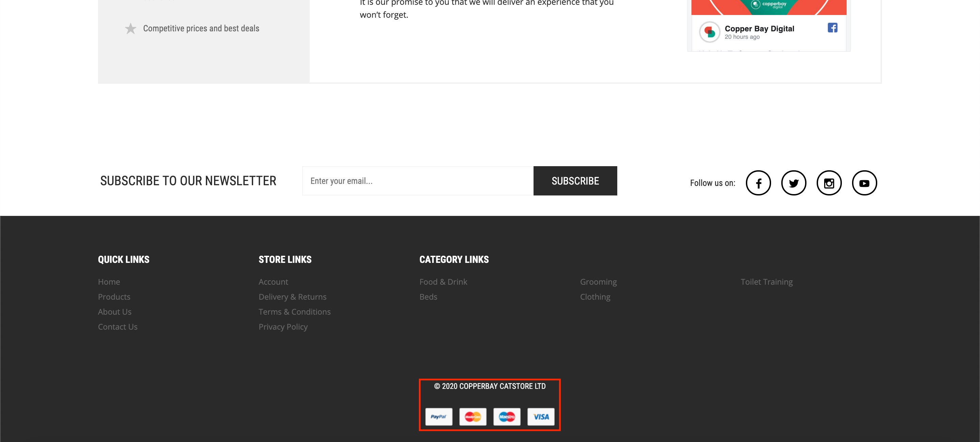Click the newsletter email input field
Screen dimensions: 980x442
(x=417, y=181)
